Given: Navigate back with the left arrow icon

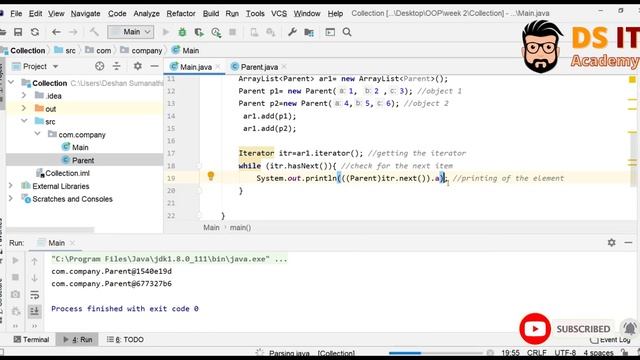Looking at the screenshot, I should tap(56, 32).
